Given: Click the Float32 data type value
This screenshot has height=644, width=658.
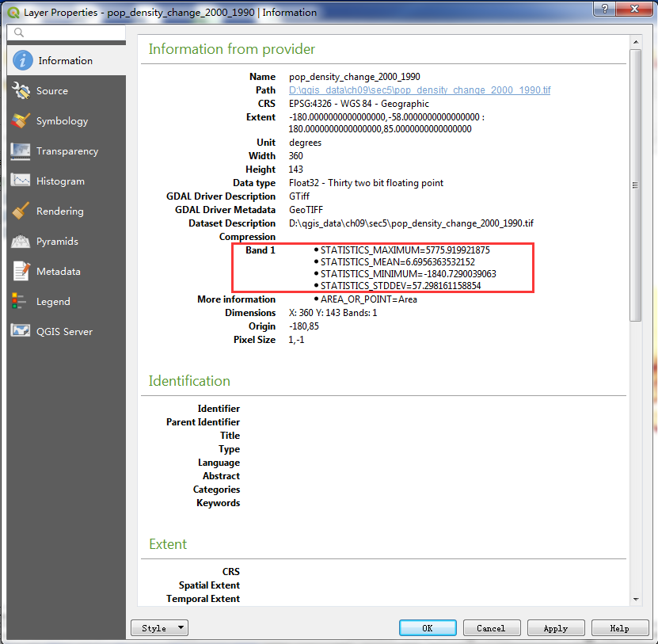Looking at the screenshot, I should tap(366, 183).
